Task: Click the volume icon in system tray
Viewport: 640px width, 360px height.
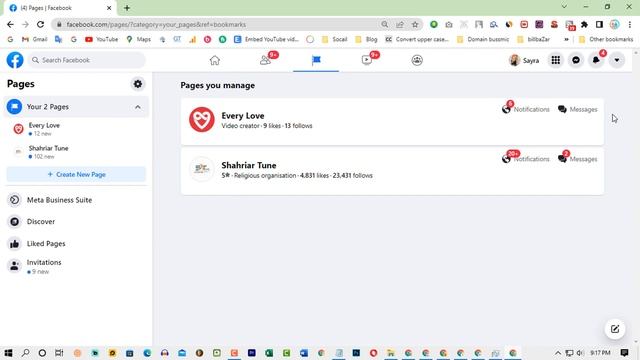Action: pos(580,353)
